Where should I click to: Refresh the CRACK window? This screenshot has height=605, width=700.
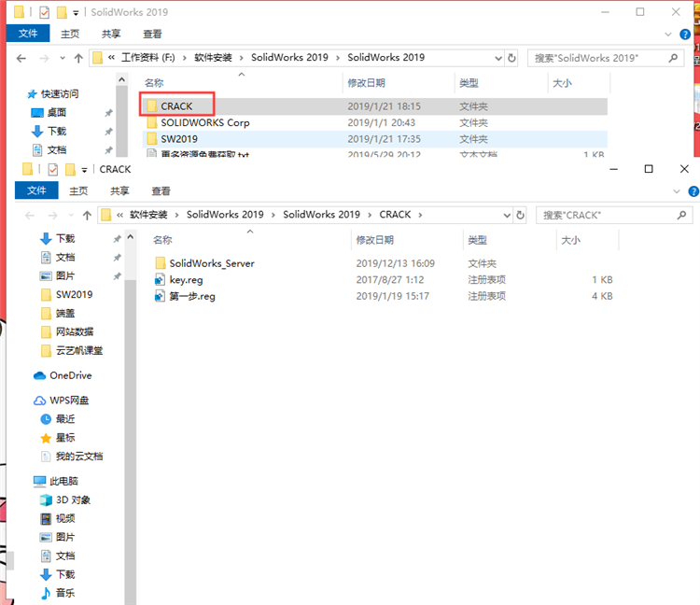521,216
